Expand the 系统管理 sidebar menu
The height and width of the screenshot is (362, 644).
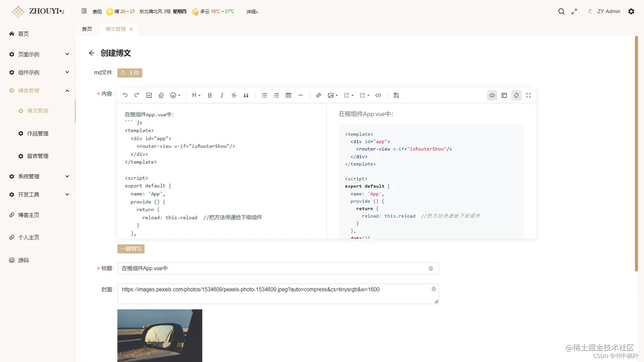(x=38, y=177)
